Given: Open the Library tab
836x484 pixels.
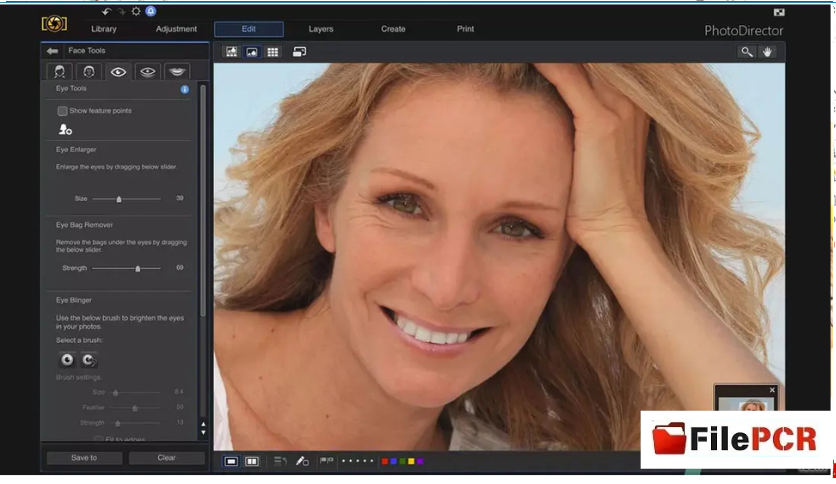Looking at the screenshot, I should (103, 29).
